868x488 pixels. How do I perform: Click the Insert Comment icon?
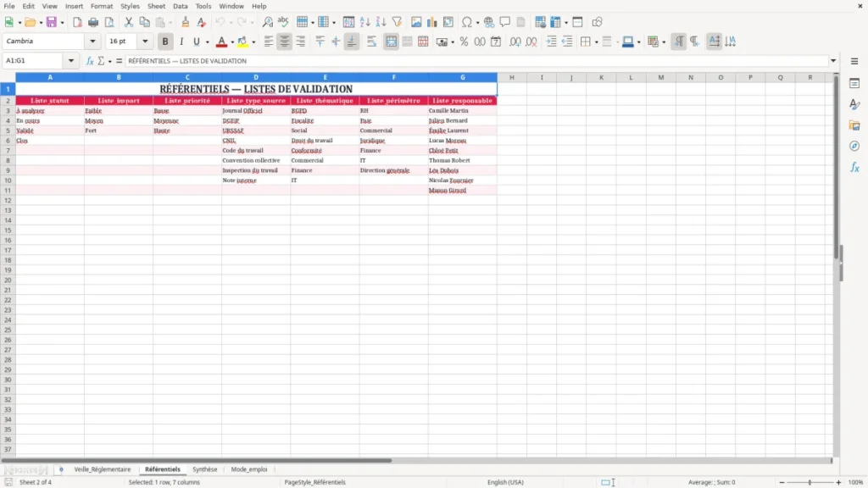(x=505, y=22)
